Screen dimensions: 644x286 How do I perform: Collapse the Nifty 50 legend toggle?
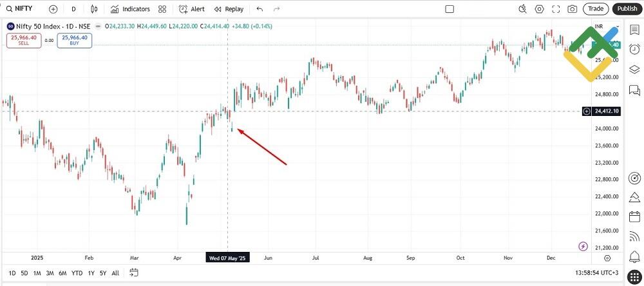click(97, 26)
